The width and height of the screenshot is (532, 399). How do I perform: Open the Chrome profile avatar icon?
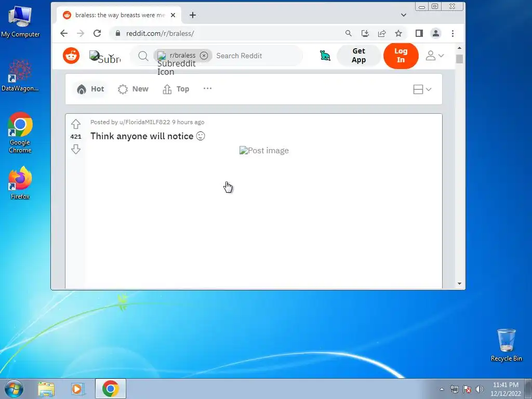436,33
